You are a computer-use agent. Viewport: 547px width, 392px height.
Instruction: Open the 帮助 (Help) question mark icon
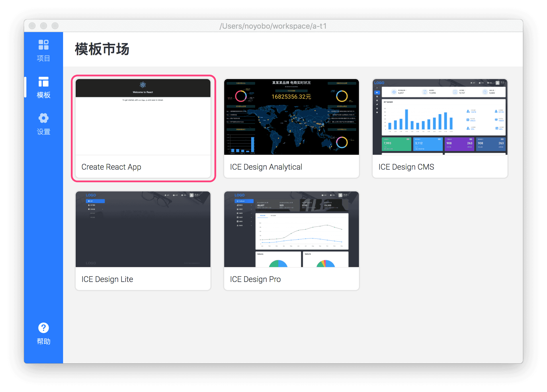coord(44,328)
